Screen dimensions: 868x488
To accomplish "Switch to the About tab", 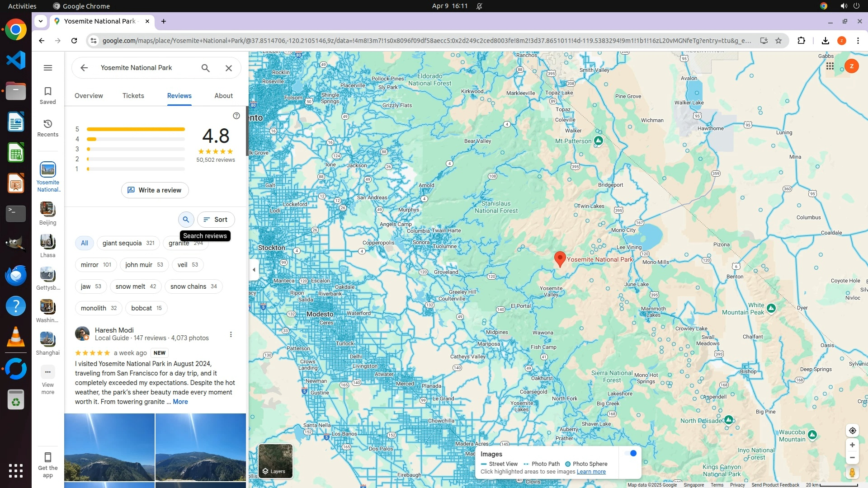I will (x=223, y=96).
